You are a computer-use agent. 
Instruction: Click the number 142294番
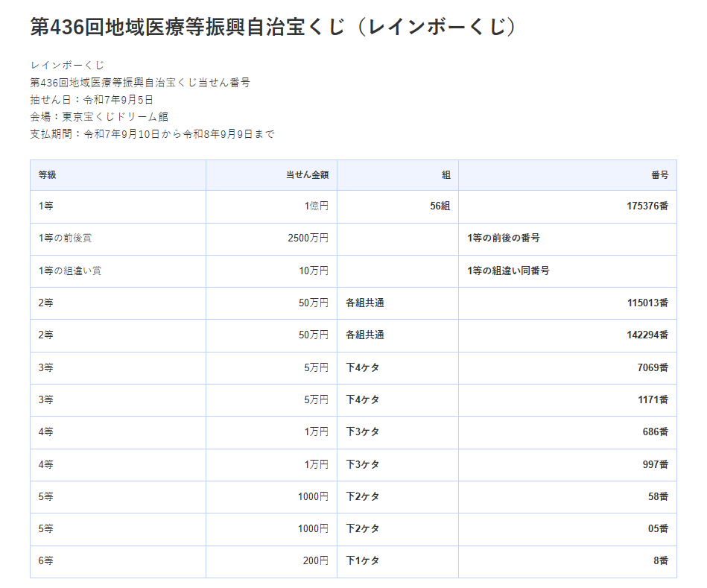pos(647,335)
